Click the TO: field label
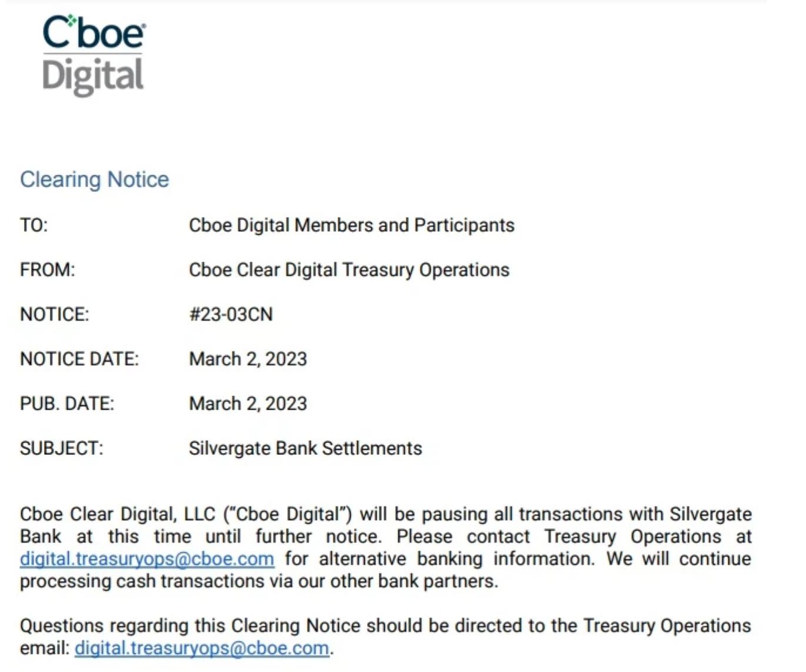Image resolution: width=806 pixels, height=672 pixels. [34, 225]
